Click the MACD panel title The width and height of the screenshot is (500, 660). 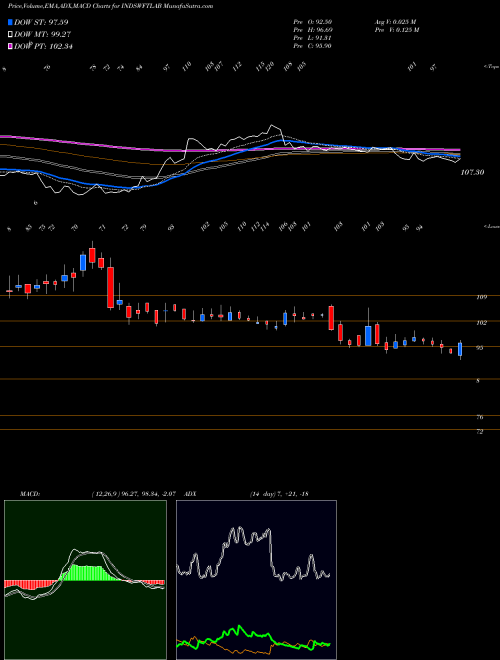30,494
